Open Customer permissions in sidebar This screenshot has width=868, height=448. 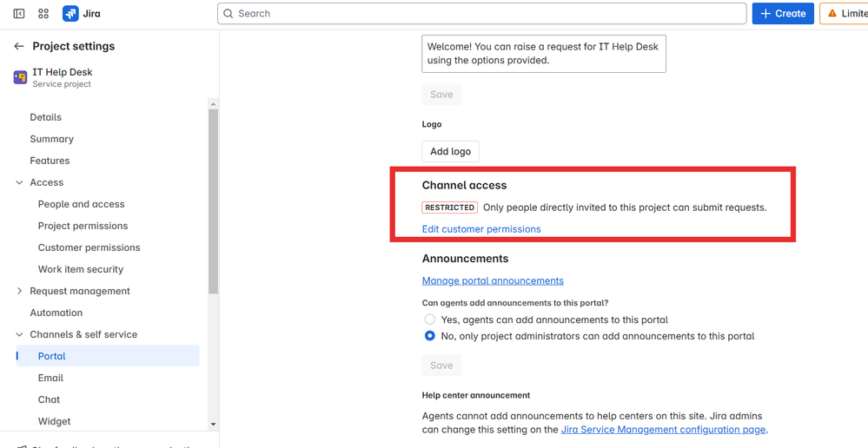point(89,247)
